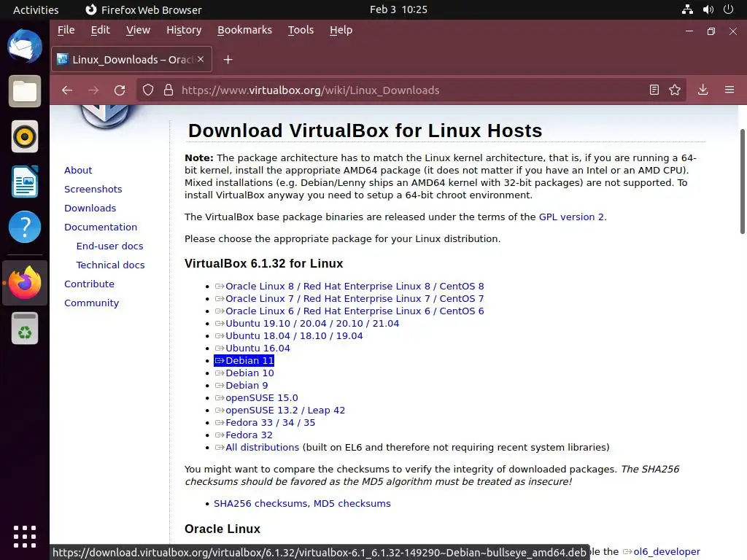Open End-user docs sidebar link
The width and height of the screenshot is (747, 560).
pos(109,246)
